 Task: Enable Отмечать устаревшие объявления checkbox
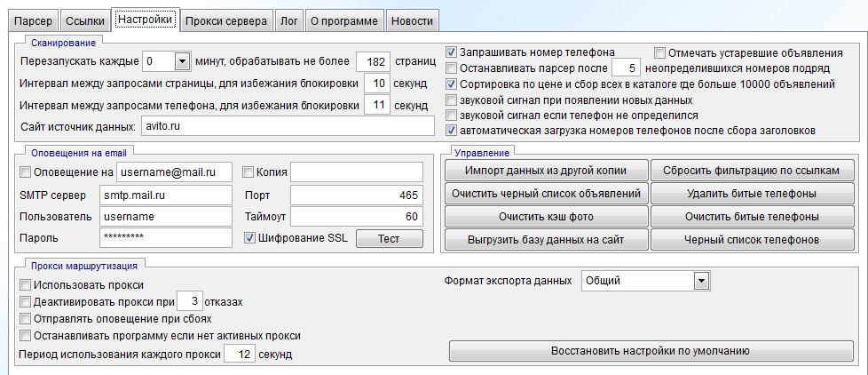[x=659, y=52]
